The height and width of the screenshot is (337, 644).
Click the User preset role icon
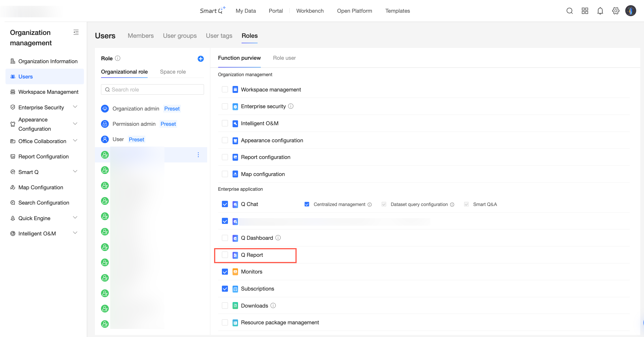[105, 139]
